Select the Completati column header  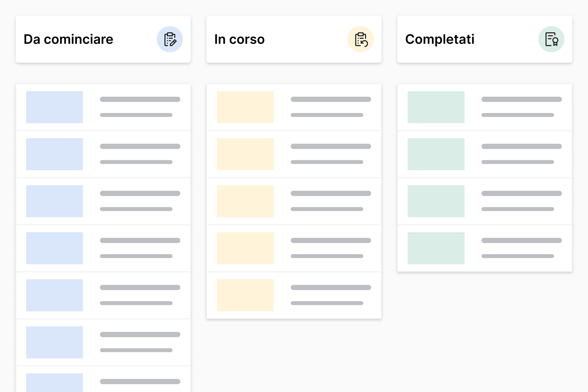(440, 39)
